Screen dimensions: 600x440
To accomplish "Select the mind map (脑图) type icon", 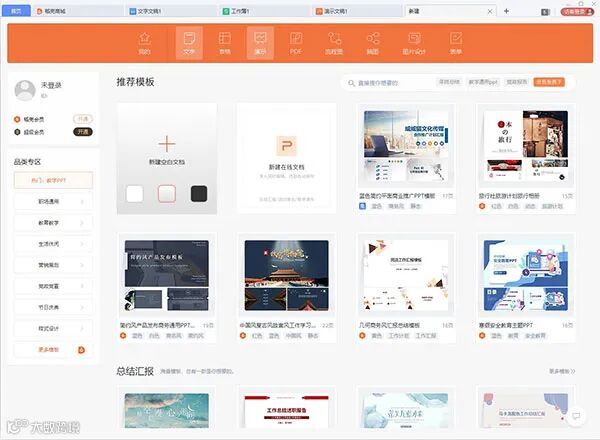I will point(373,38).
